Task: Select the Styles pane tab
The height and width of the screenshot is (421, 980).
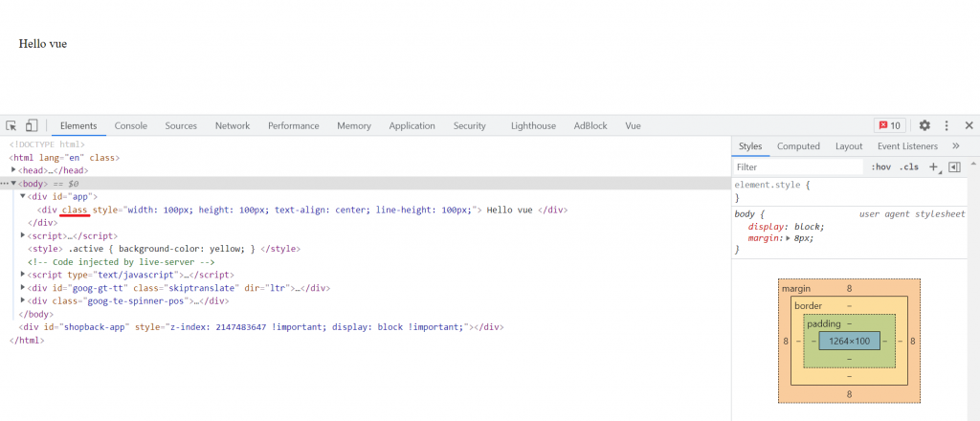Action: [750, 146]
